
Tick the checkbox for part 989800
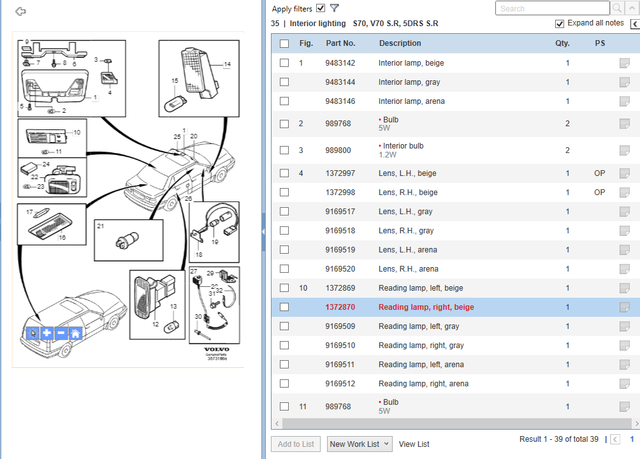285,150
